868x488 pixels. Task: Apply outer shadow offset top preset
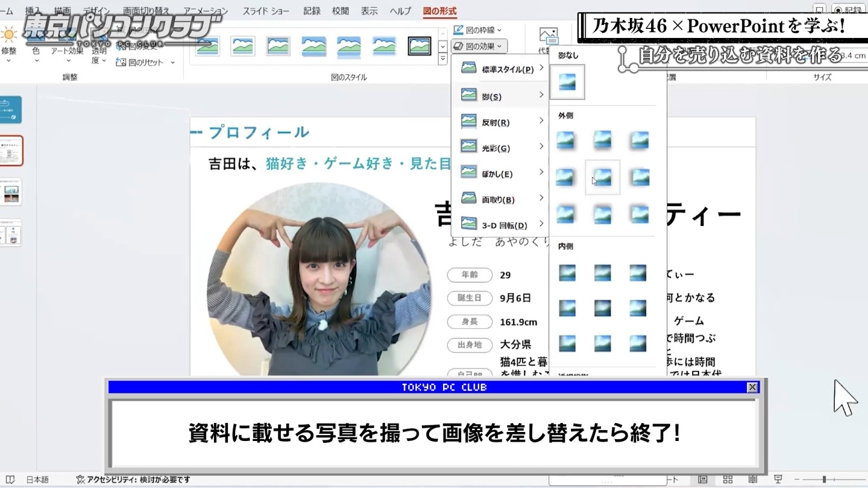tap(602, 214)
